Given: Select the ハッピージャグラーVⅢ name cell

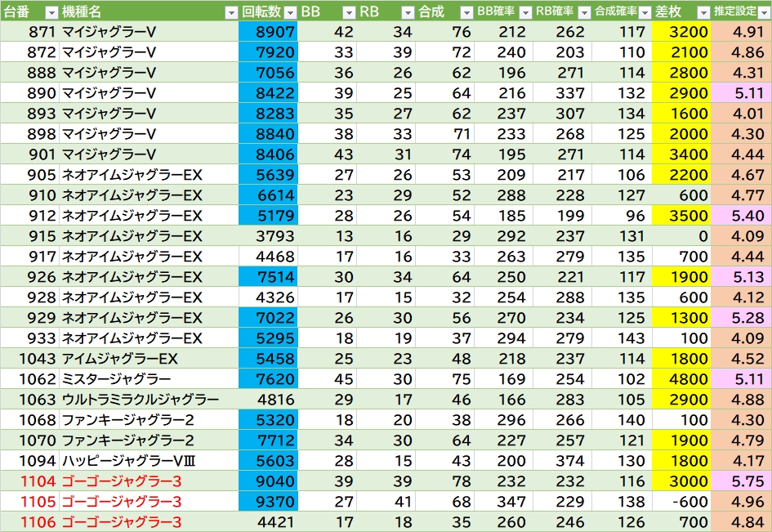Looking at the screenshot, I should tap(149, 461).
